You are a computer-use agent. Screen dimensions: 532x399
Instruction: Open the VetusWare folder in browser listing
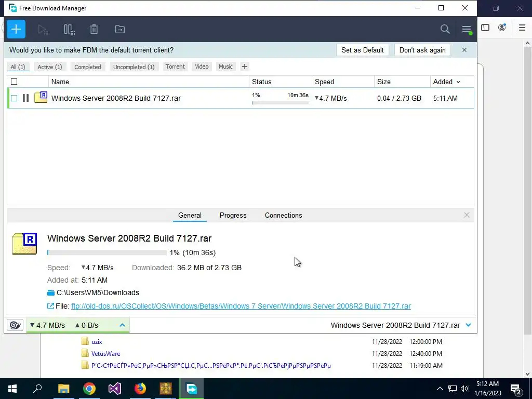(105, 353)
